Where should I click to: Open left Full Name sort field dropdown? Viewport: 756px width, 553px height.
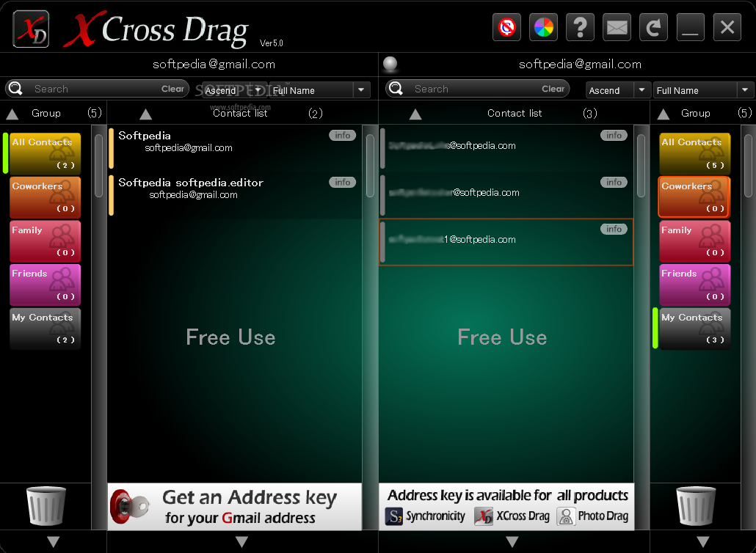point(320,90)
